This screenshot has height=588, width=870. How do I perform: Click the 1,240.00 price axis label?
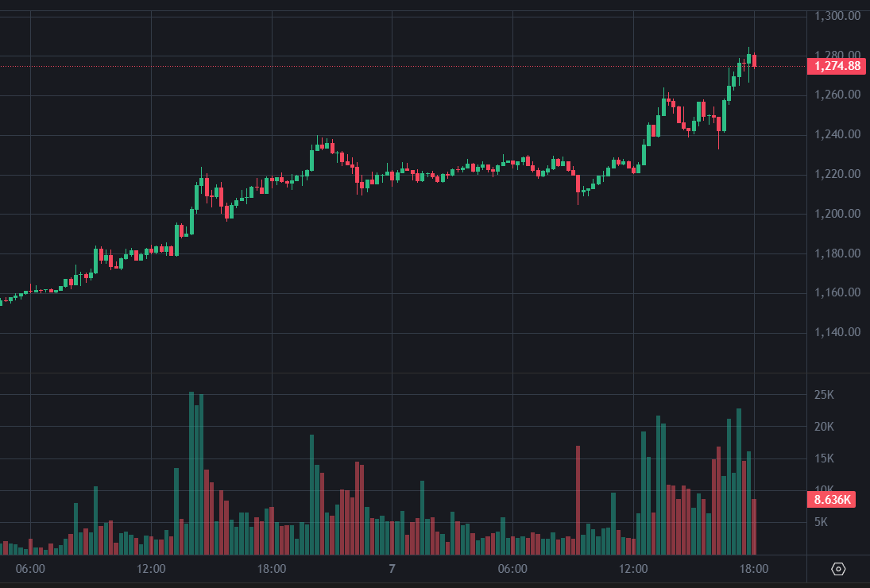pos(838,134)
